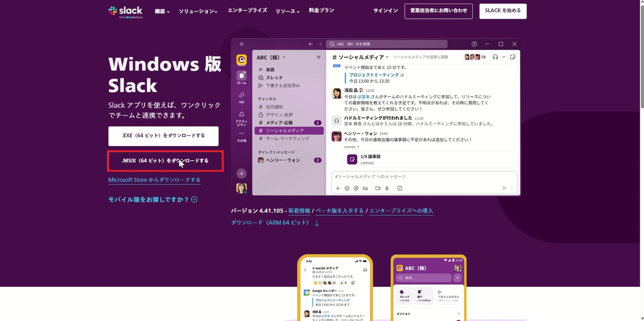The image size is (644, 321).
Task: Toggle the Aa formatting icon
Action: (x=365, y=188)
